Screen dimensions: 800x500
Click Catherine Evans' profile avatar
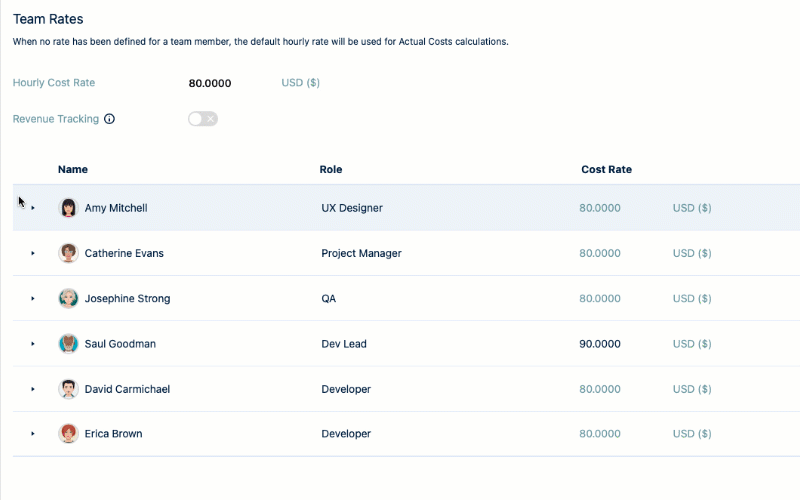tap(68, 253)
